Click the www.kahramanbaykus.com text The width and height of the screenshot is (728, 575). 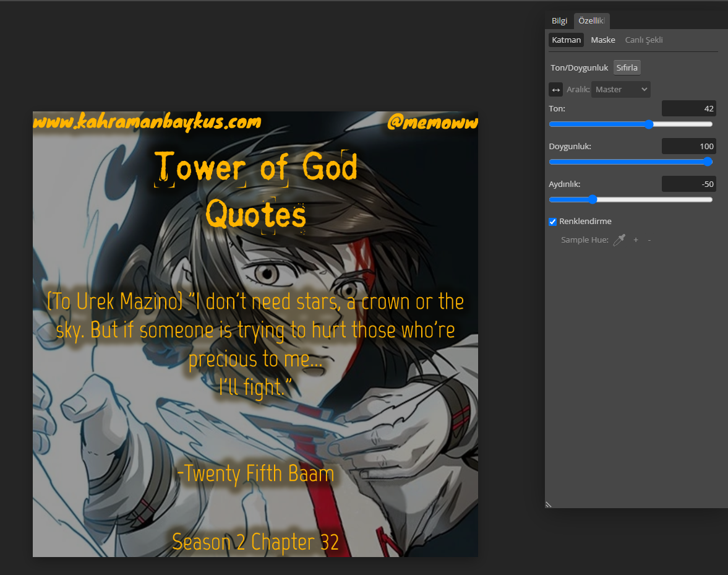click(147, 122)
